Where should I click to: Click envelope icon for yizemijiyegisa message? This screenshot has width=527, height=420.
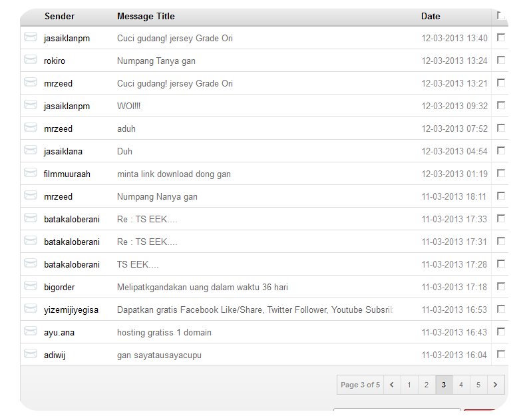pos(31,308)
